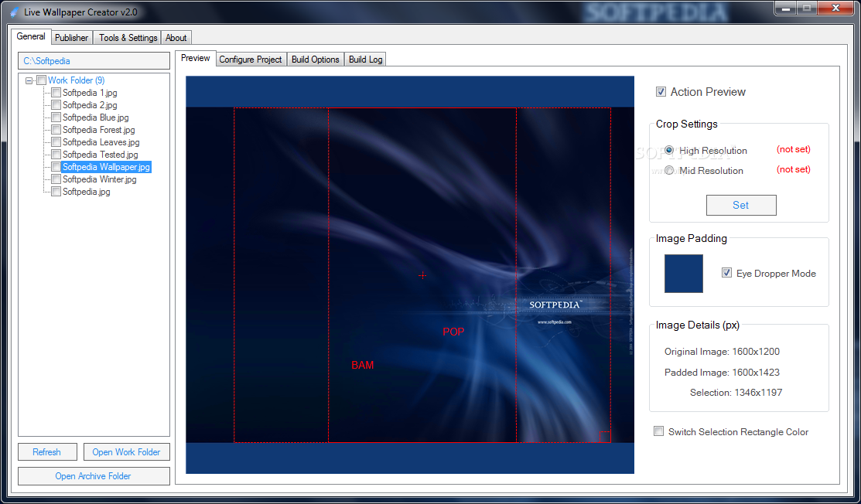This screenshot has height=504, width=861.
Task: Show the Build Log tab
Action: click(x=366, y=60)
